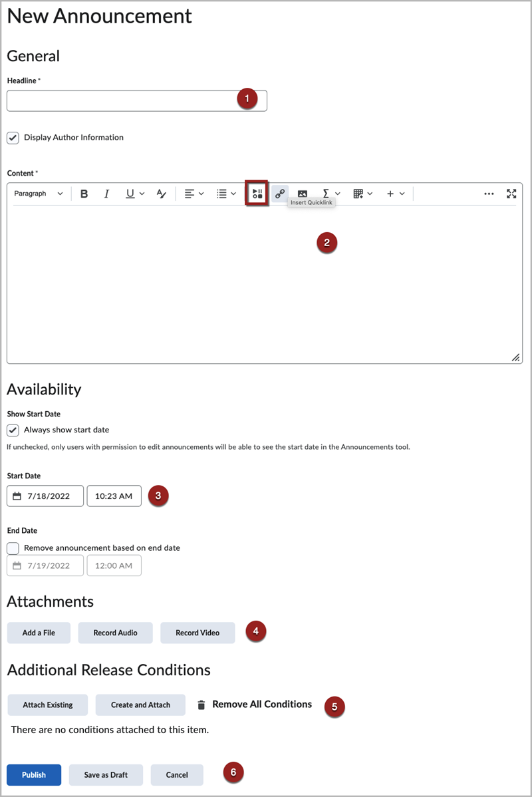Screen dimensions: 532x797
Task: Click the bulleted list icon
Action: point(221,194)
